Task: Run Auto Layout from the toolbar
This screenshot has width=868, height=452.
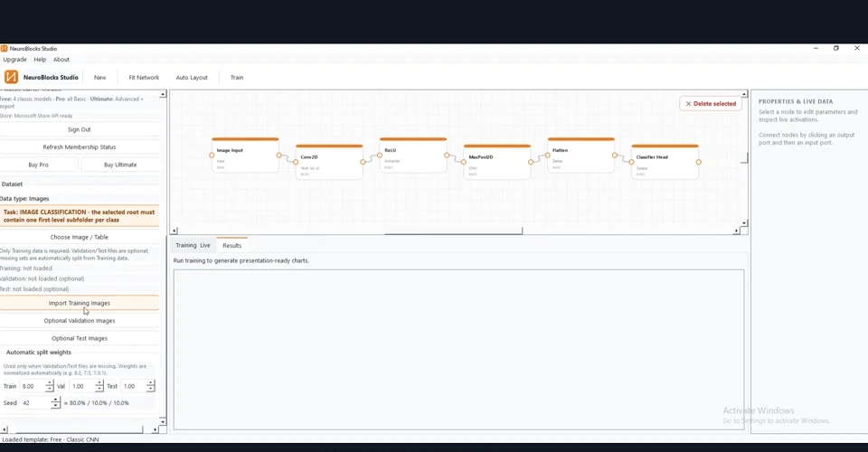Action: pyautogui.click(x=192, y=78)
